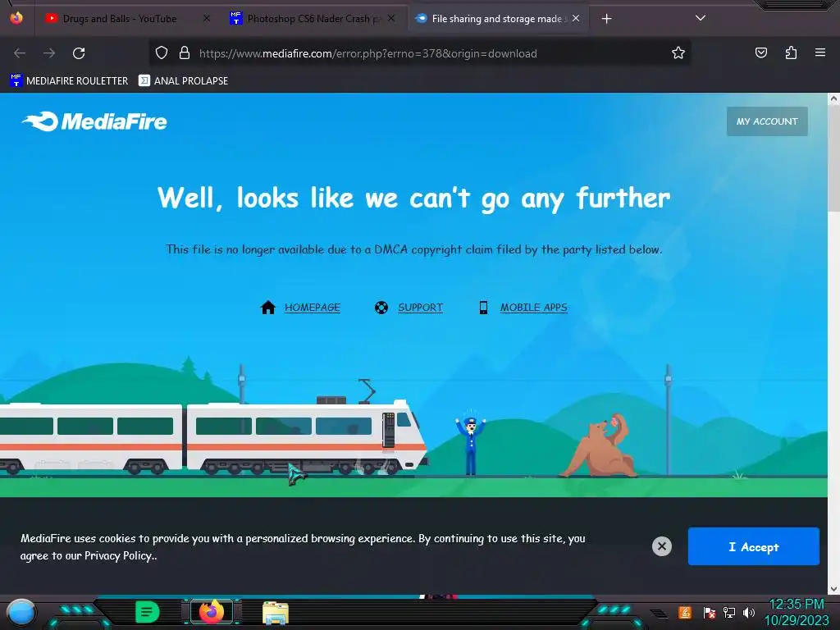Viewport: 840px width, 630px height.
Task: Click the phone icon beside Mobile Apps
Action: click(x=483, y=308)
